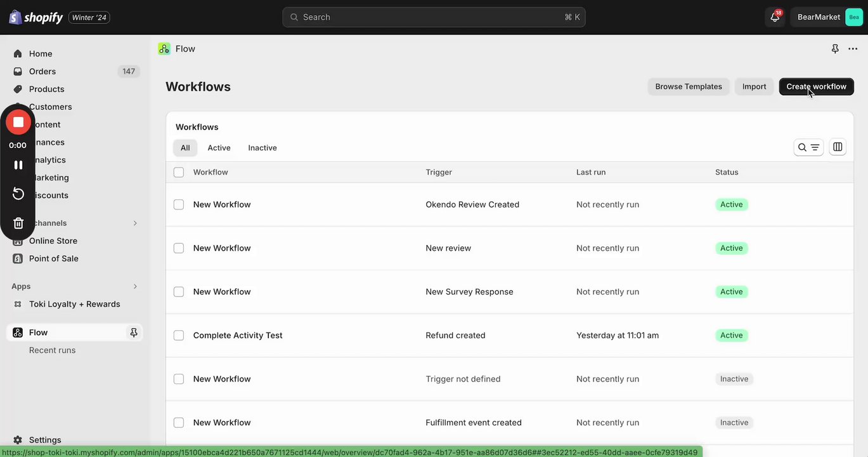Click the Create workflow button

(x=816, y=86)
